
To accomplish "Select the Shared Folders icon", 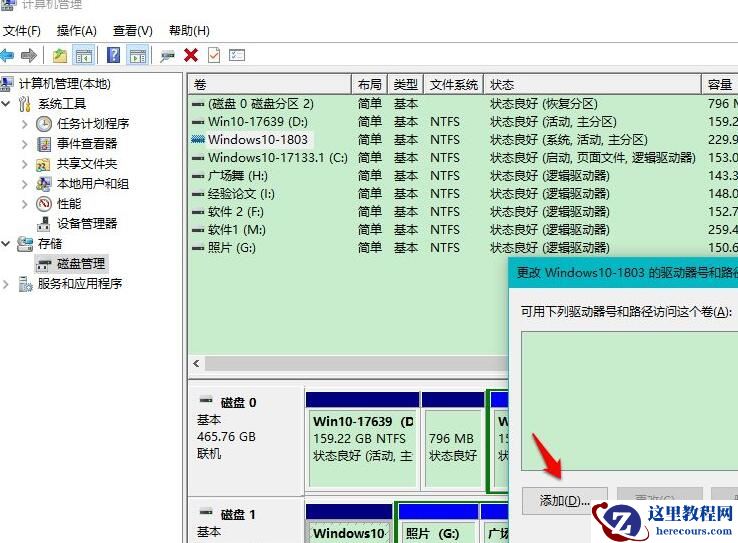I will (x=43, y=164).
